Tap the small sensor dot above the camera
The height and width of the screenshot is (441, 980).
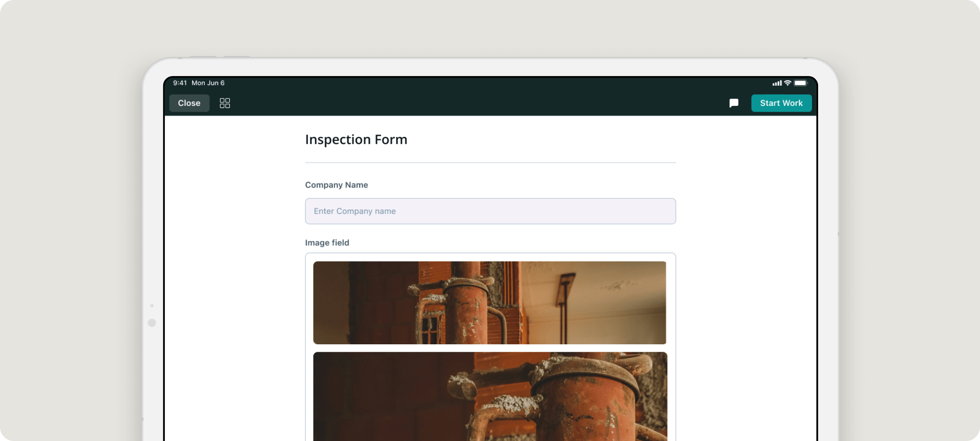pos(152,305)
